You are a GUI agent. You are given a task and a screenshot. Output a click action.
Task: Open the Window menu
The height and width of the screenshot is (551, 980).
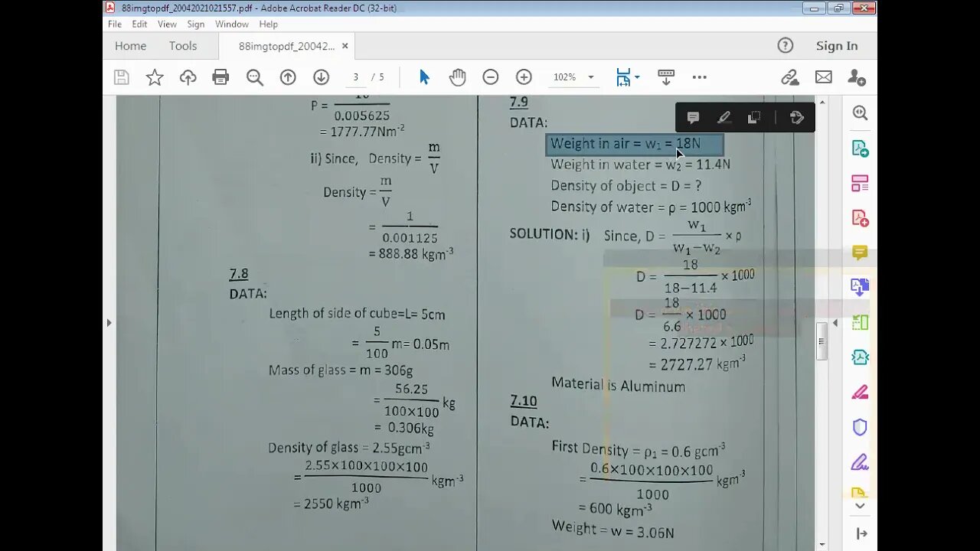point(232,24)
